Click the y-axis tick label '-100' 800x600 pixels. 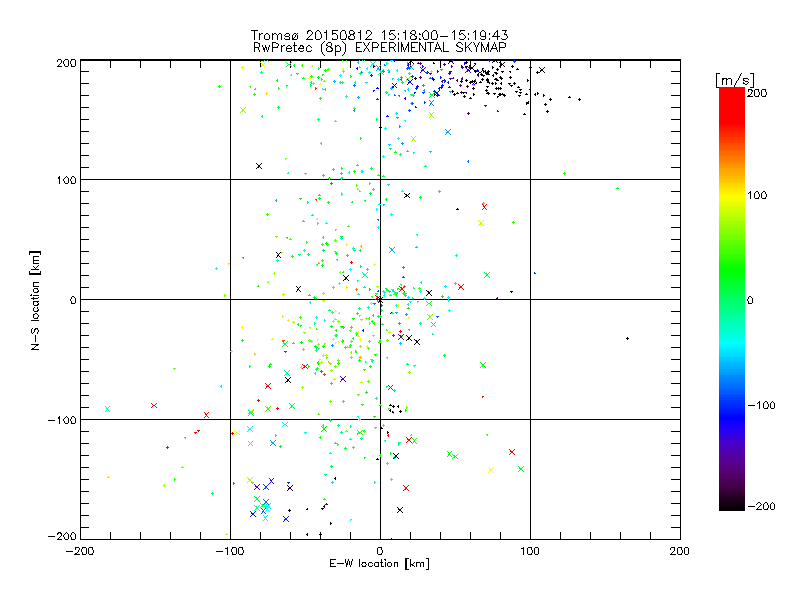pyautogui.click(x=62, y=420)
